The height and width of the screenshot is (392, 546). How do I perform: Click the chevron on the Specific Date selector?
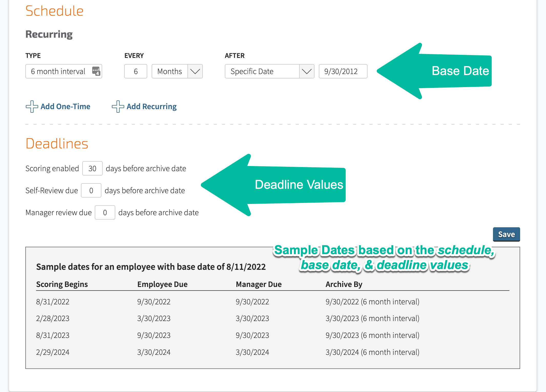pos(306,71)
